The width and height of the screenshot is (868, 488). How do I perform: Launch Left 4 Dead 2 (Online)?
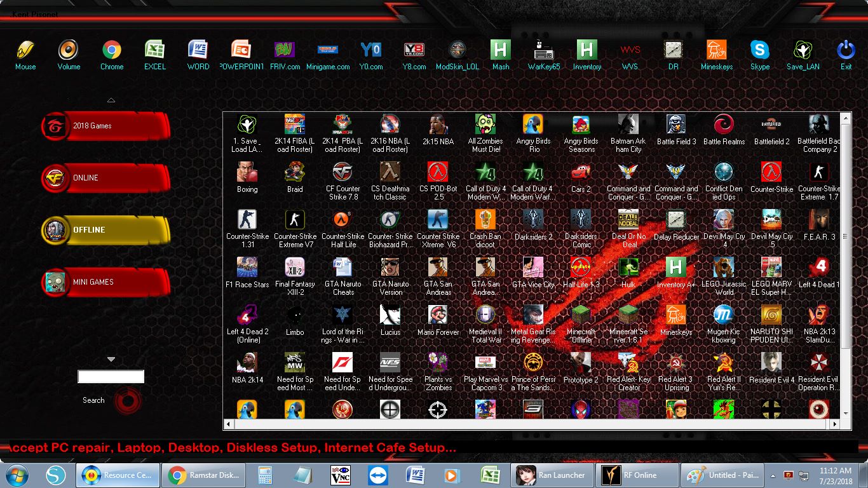(x=247, y=324)
